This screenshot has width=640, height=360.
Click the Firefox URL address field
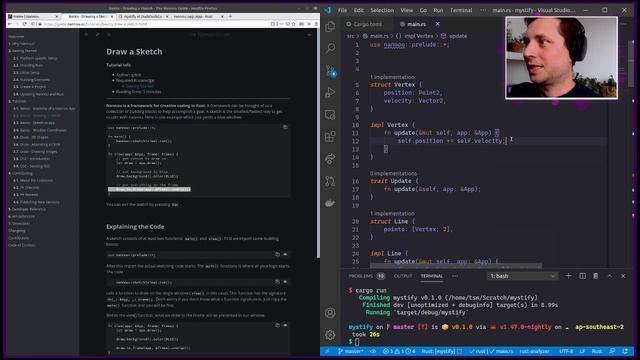(x=155, y=24)
